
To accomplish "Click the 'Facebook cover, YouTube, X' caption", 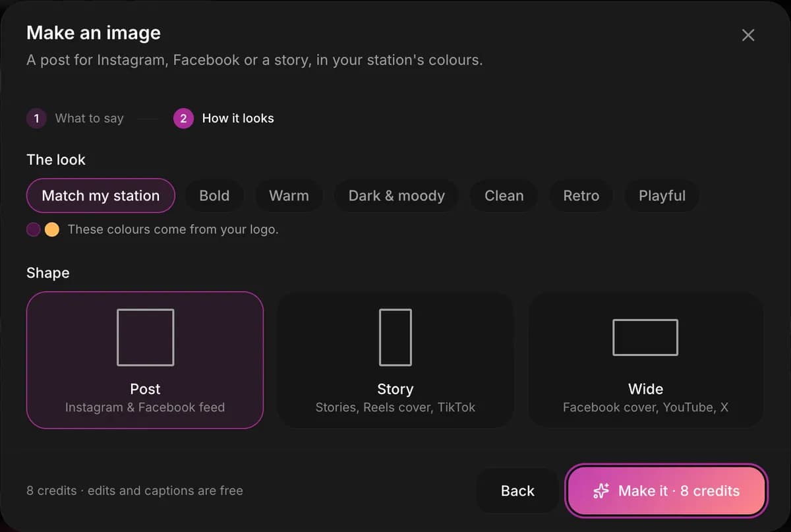I will pos(645,407).
